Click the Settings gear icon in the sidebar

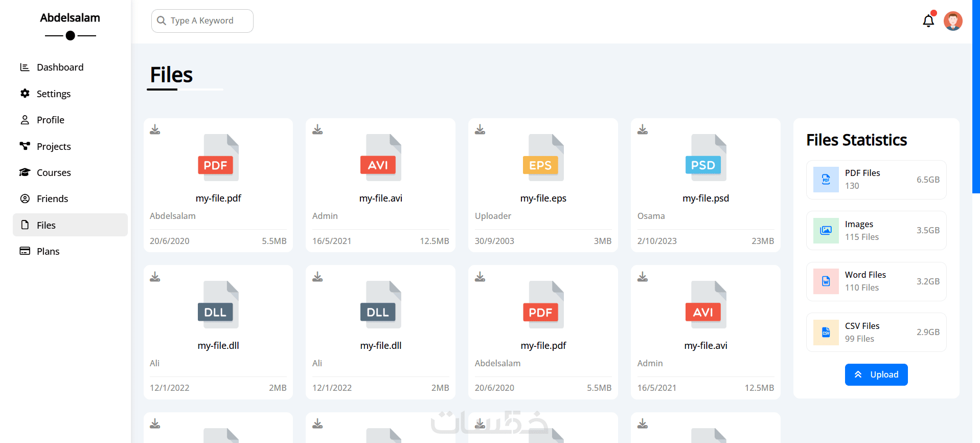pos(25,93)
